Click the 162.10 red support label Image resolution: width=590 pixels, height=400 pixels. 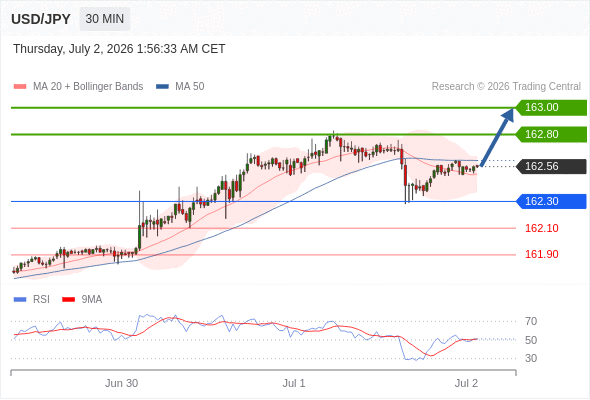[x=542, y=228]
